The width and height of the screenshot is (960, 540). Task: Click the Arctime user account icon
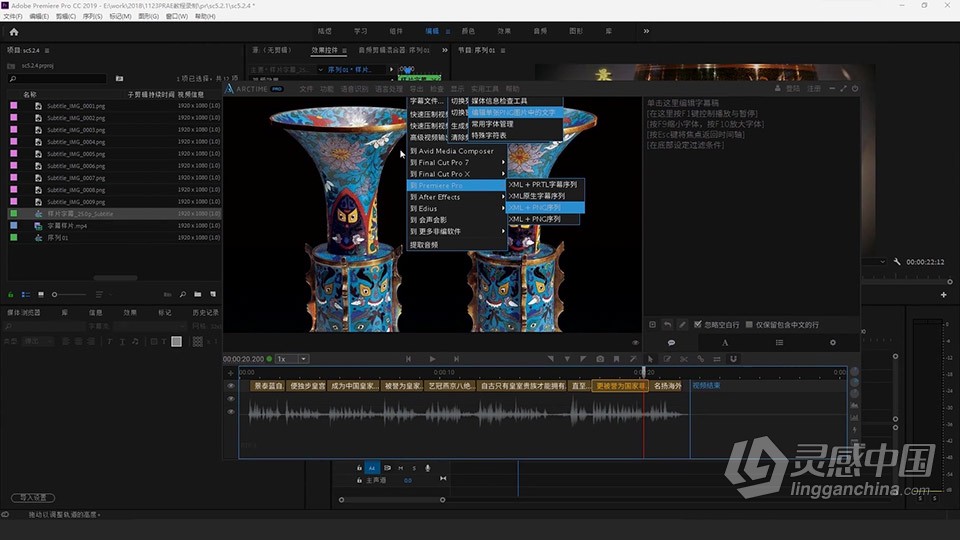tap(778, 89)
